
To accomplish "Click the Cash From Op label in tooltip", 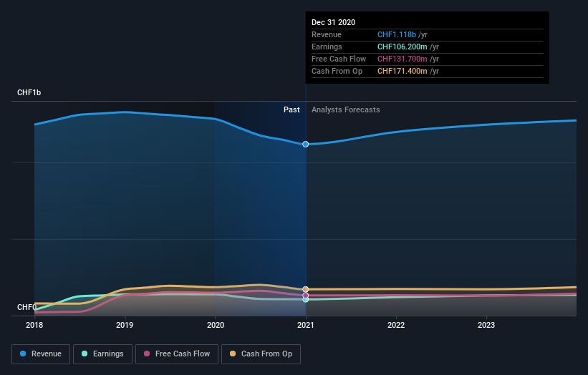I will pyautogui.click(x=337, y=71).
